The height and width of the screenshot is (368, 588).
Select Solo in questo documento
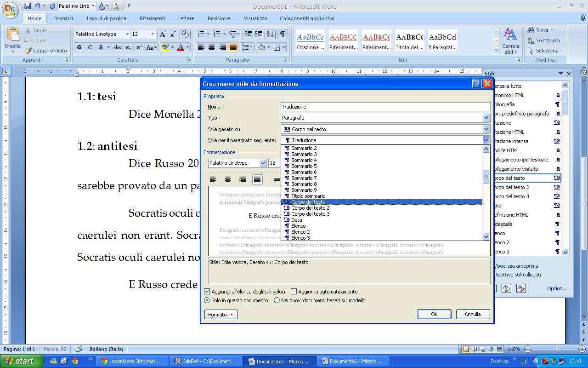(207, 300)
